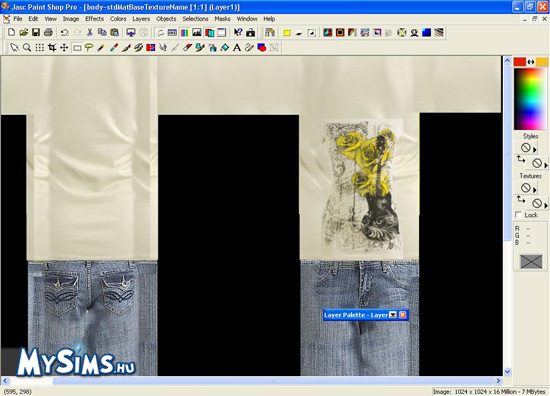This screenshot has width=550, height=396.
Task: Click the full screen preview monitor icon
Action: (x=131, y=33)
